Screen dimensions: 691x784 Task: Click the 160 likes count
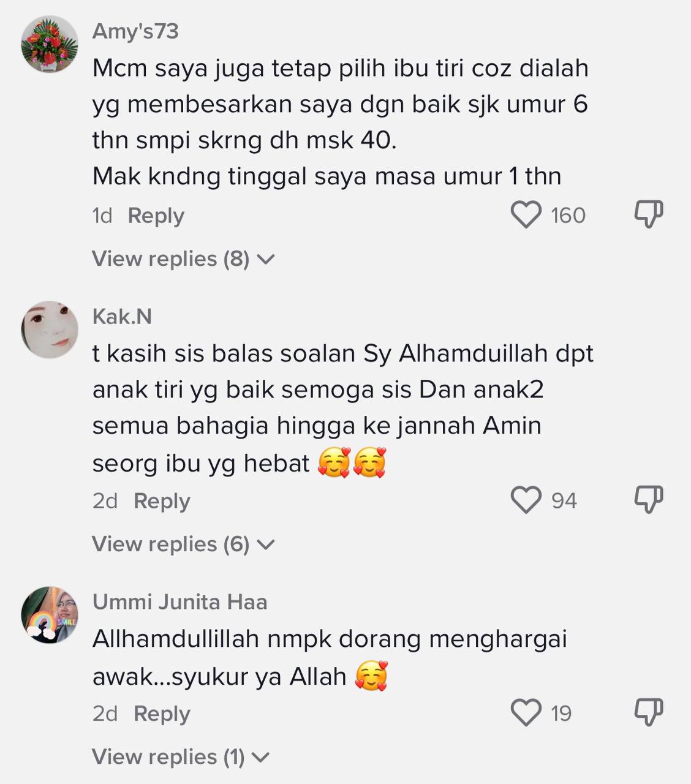568,216
